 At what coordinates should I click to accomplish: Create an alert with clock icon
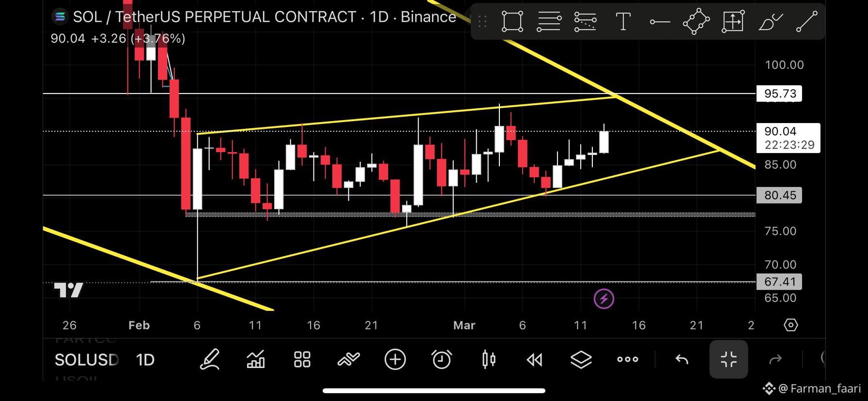(x=441, y=359)
